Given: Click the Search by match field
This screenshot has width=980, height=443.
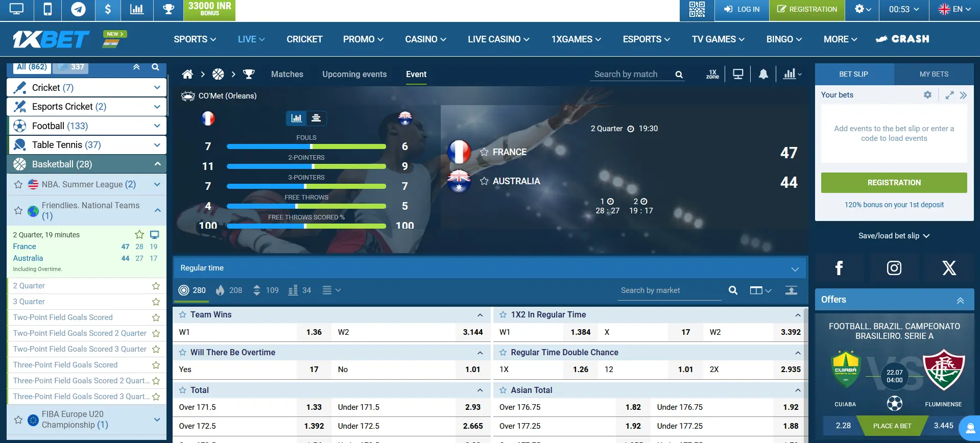Looking at the screenshot, I should [x=632, y=75].
